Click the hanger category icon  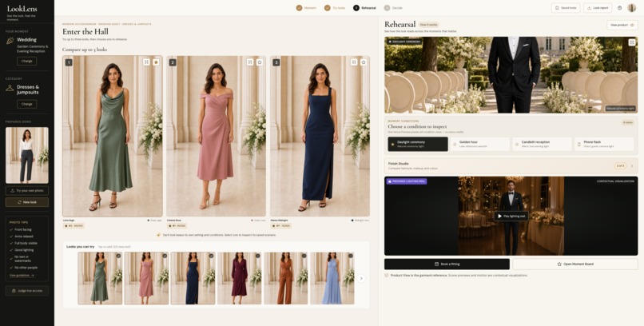coord(10,88)
